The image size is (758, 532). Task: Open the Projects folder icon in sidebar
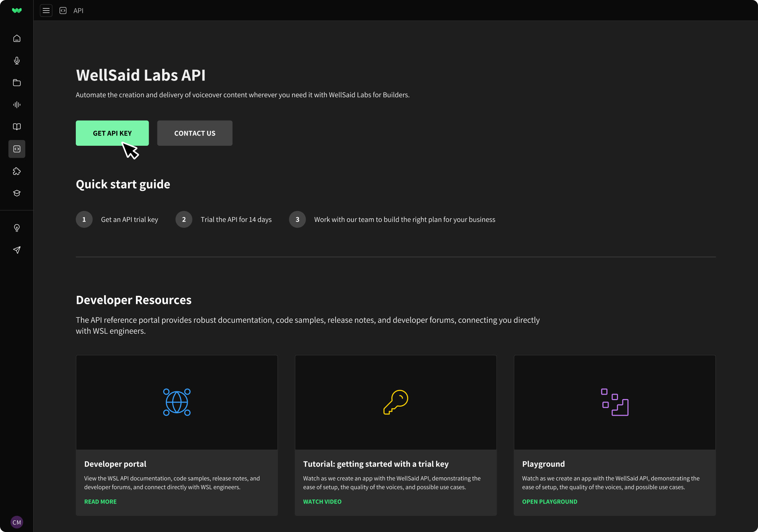(x=17, y=82)
